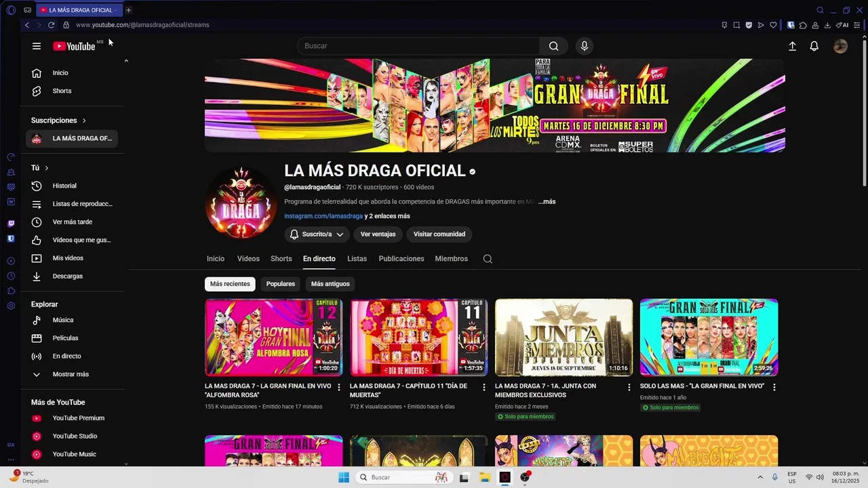This screenshot has height=488, width=868.
Task: Open options for ALFOMBRA ROSA video
Action: 339,387
